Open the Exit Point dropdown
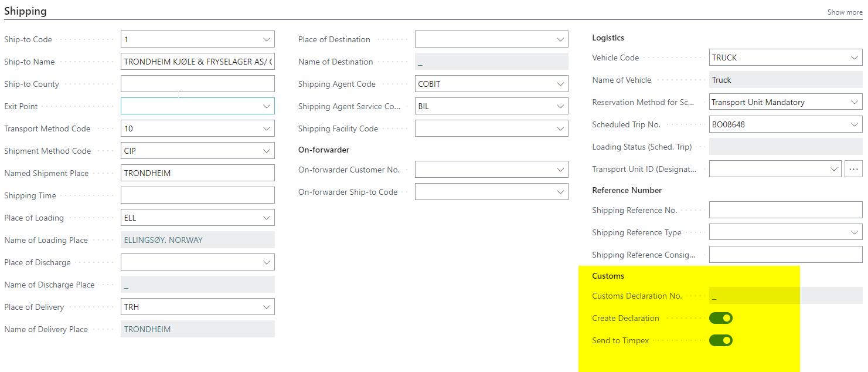The height and width of the screenshot is (372, 868). coord(267,106)
